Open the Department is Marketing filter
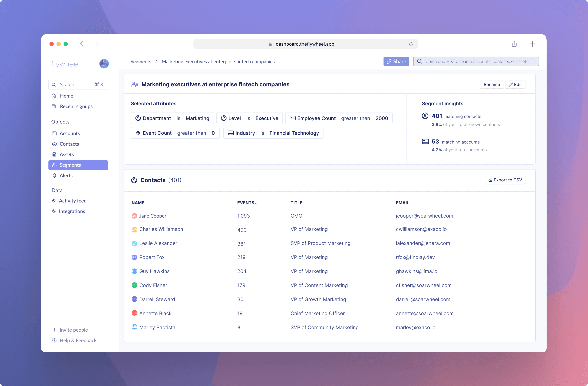Image resolution: width=588 pixels, height=386 pixels. [172, 118]
